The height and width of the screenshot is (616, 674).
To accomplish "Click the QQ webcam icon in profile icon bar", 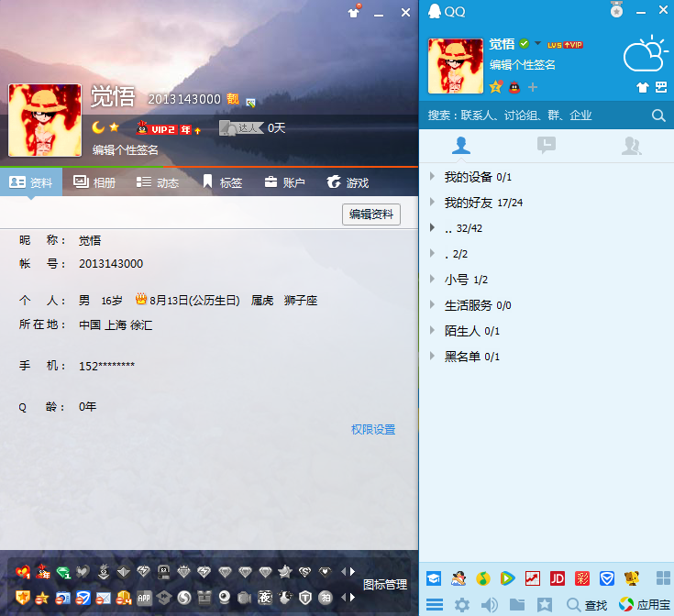I will [x=225, y=598].
